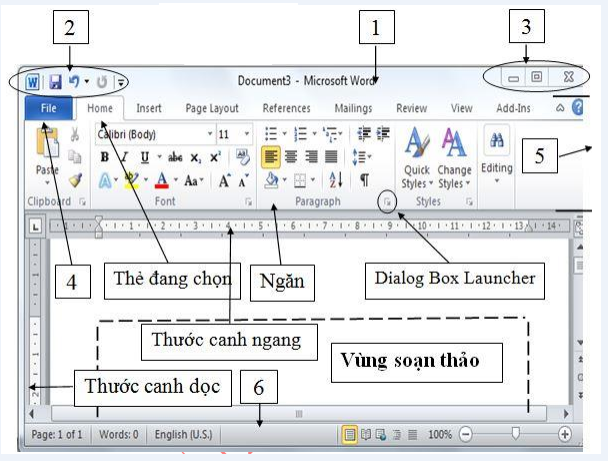Image resolution: width=608 pixels, height=461 pixels.
Task: Click the Word application icon
Action: tap(33, 82)
